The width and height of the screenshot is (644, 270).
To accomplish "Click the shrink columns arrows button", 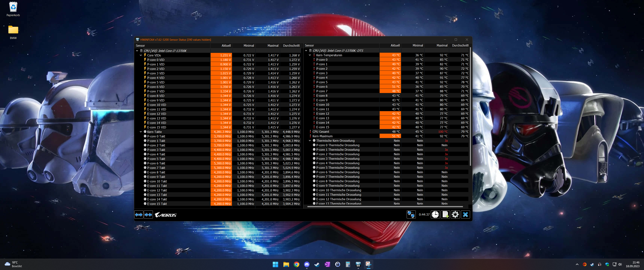I will pyautogui.click(x=148, y=215).
